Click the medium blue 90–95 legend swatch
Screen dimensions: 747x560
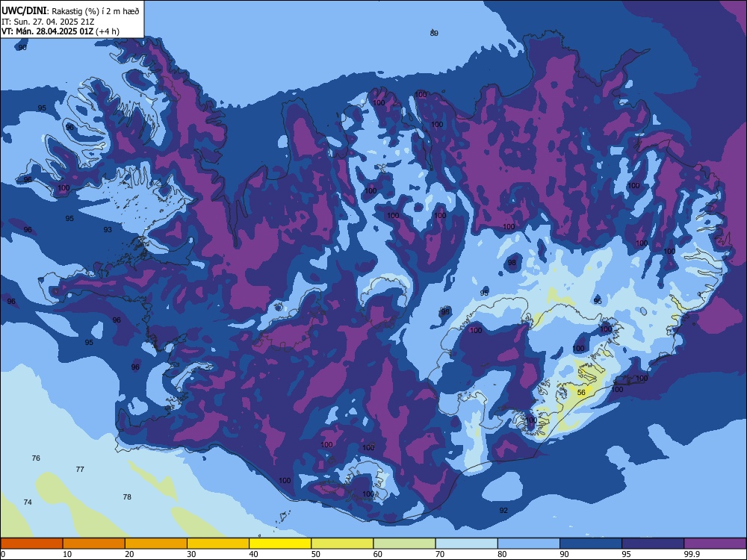[591, 544]
